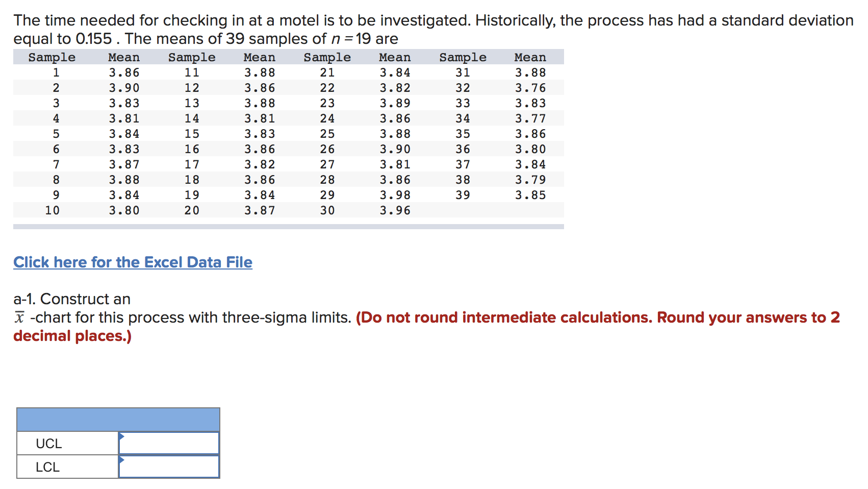Select sample 1 in the data table
Screen dimensions: 868x489
(x=56, y=72)
